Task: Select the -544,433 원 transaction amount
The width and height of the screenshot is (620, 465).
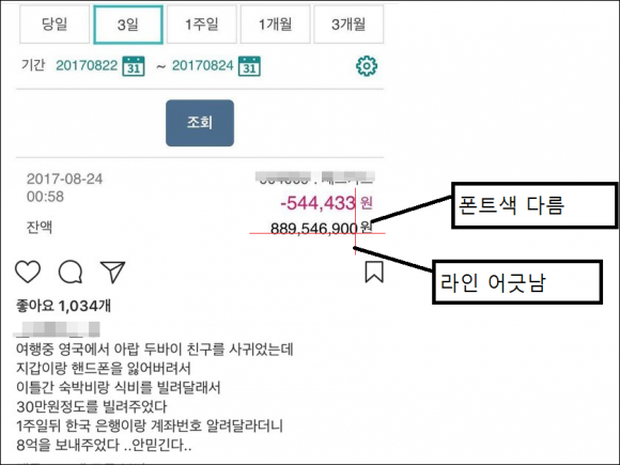Action: pos(326,203)
